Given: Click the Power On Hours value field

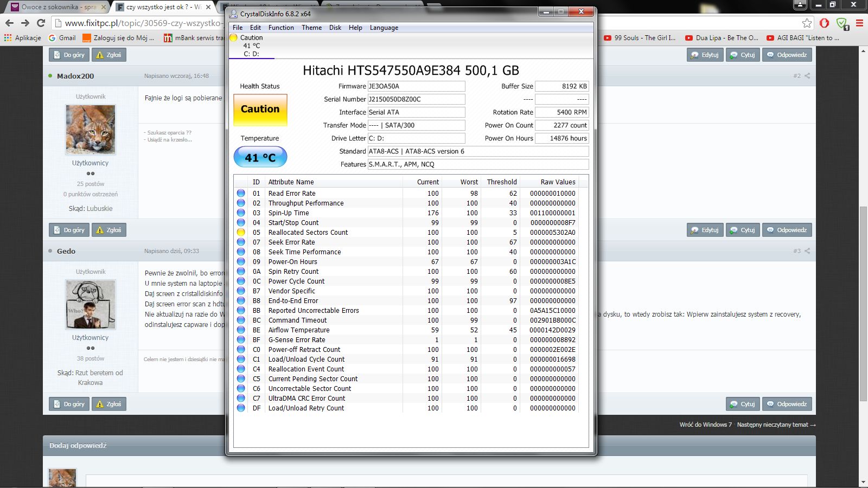Looking at the screenshot, I should 561,138.
